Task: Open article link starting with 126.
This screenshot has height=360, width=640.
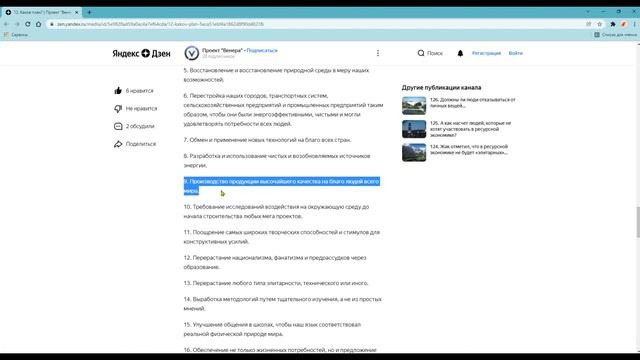Action: [x=472, y=102]
